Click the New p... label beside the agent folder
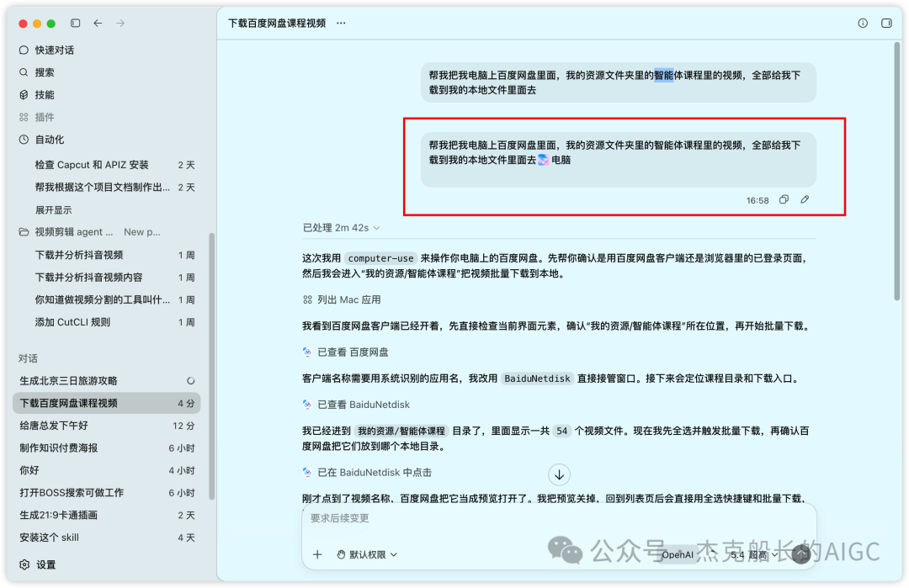The image size is (909, 588). 142,232
